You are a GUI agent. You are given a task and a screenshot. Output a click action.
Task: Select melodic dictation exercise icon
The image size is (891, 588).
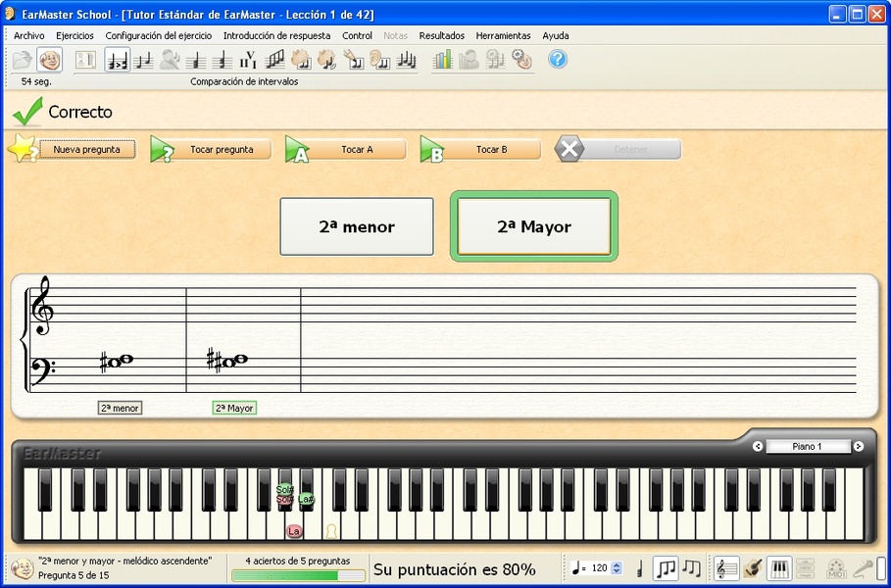[x=406, y=60]
